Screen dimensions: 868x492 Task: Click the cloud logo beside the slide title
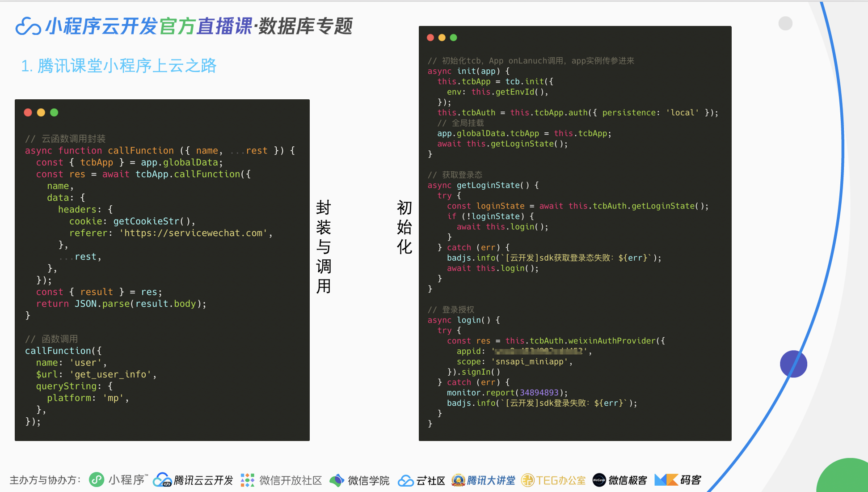point(28,26)
